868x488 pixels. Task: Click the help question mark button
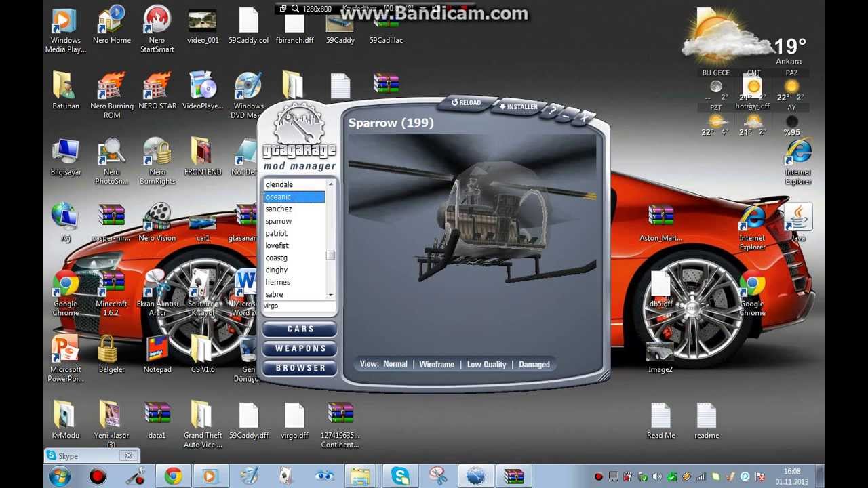point(554,110)
